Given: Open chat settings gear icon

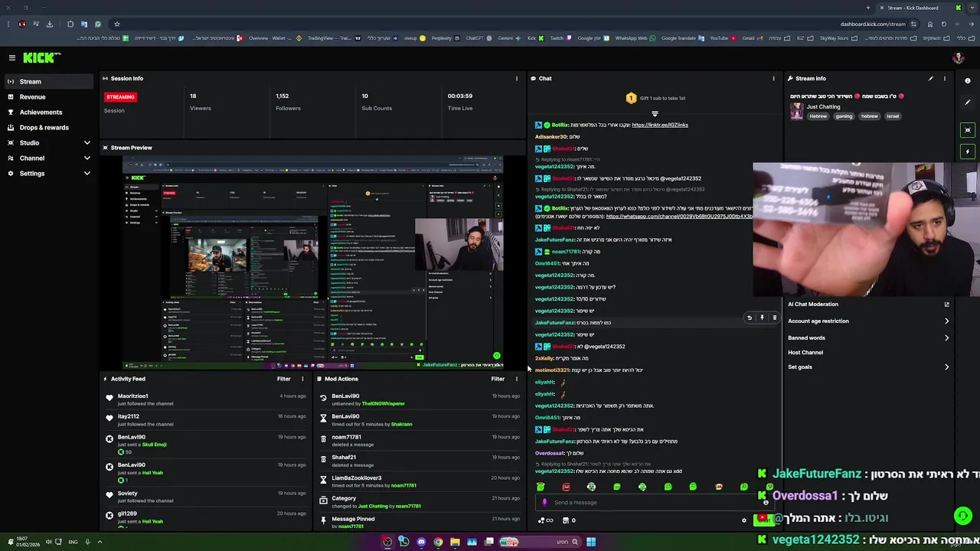Looking at the screenshot, I should (743, 520).
